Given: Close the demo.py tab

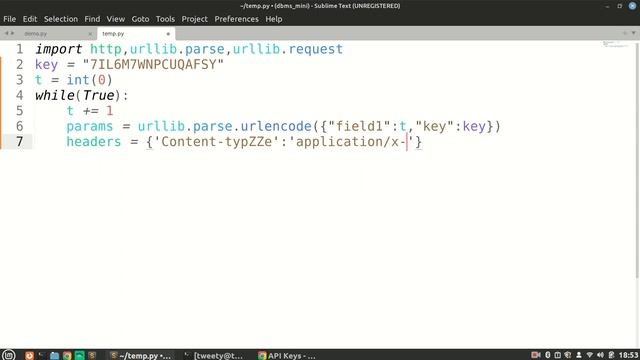Looking at the screenshot, I should (90, 34).
